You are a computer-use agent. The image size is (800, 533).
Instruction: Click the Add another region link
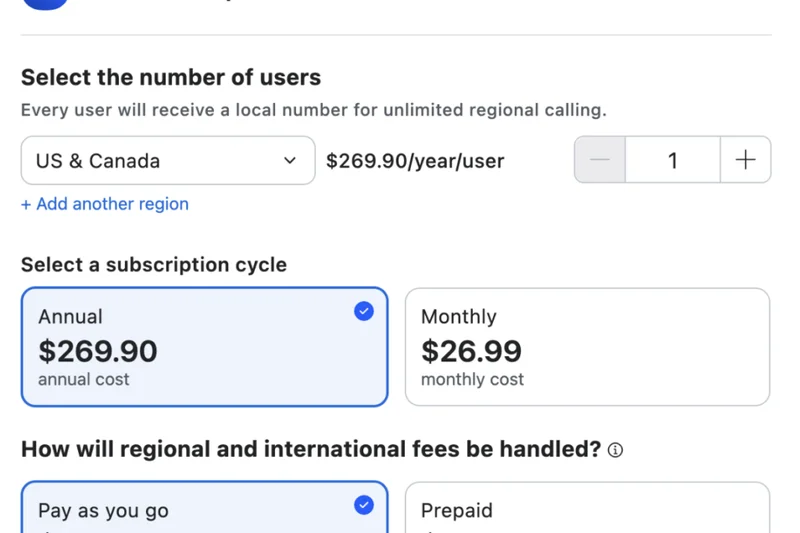[105, 204]
